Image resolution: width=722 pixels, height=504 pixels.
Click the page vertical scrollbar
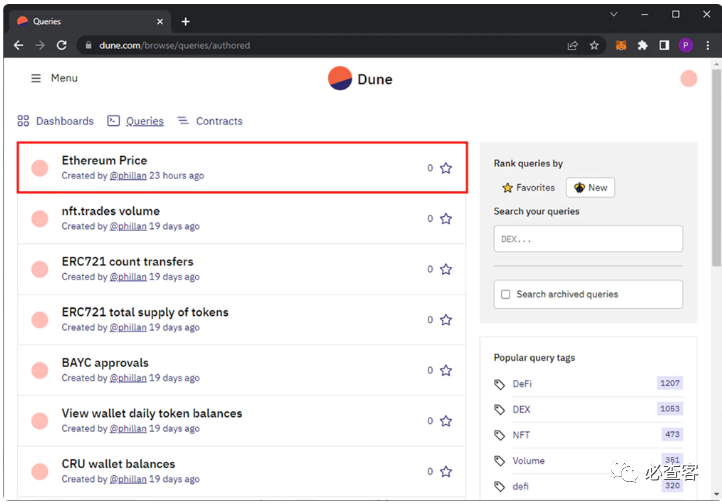pos(715,200)
